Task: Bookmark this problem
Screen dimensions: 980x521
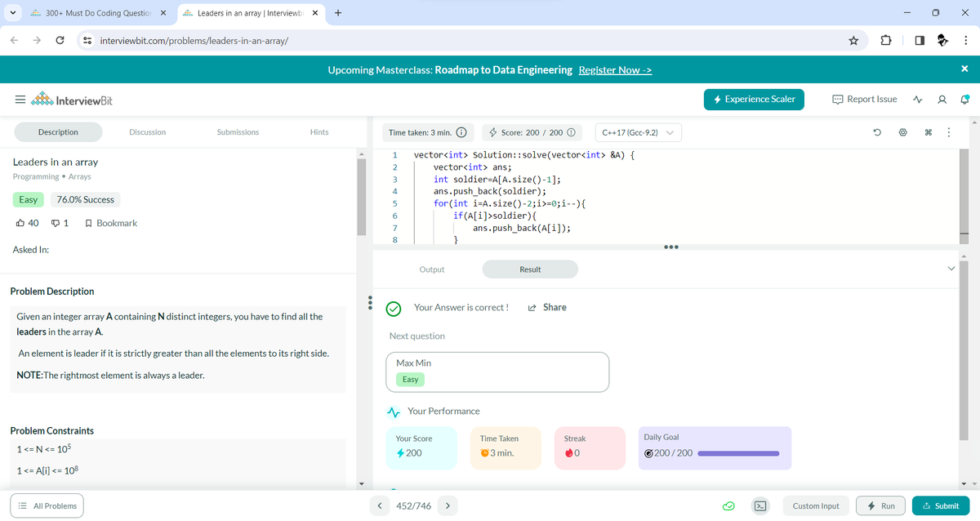Action: click(111, 223)
